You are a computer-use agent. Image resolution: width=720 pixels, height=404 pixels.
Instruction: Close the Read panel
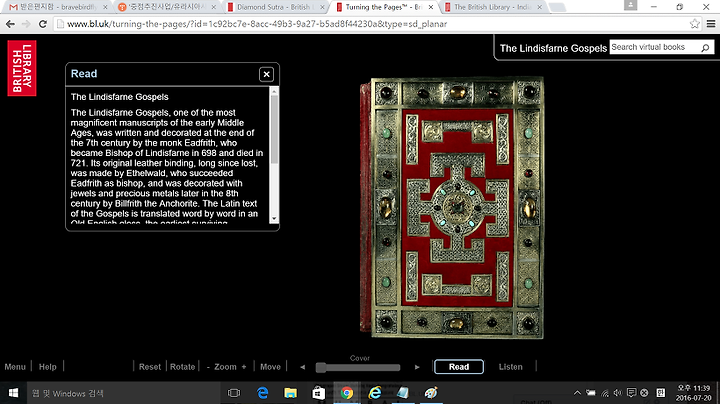[x=266, y=74]
